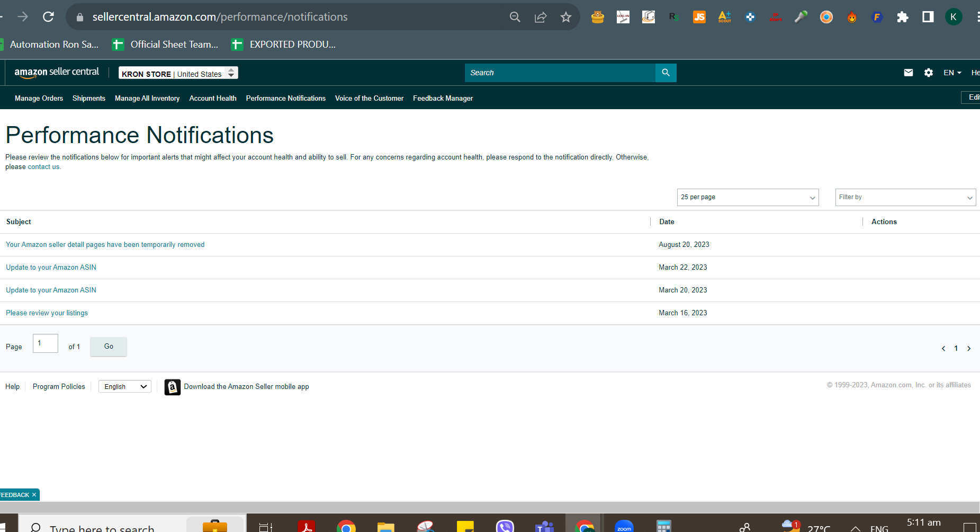Open Automation Ron Sa... bookmark

click(x=50, y=45)
